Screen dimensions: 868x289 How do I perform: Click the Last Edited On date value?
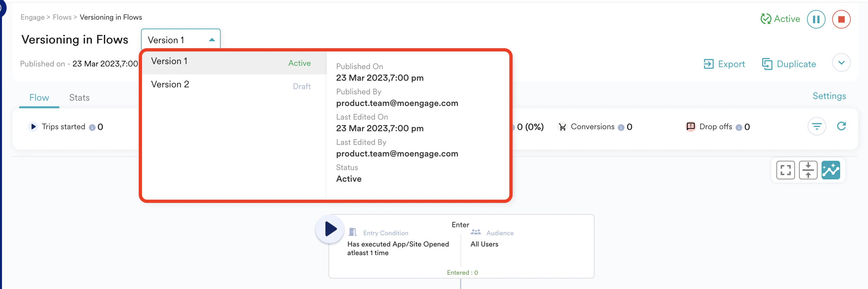tap(380, 129)
